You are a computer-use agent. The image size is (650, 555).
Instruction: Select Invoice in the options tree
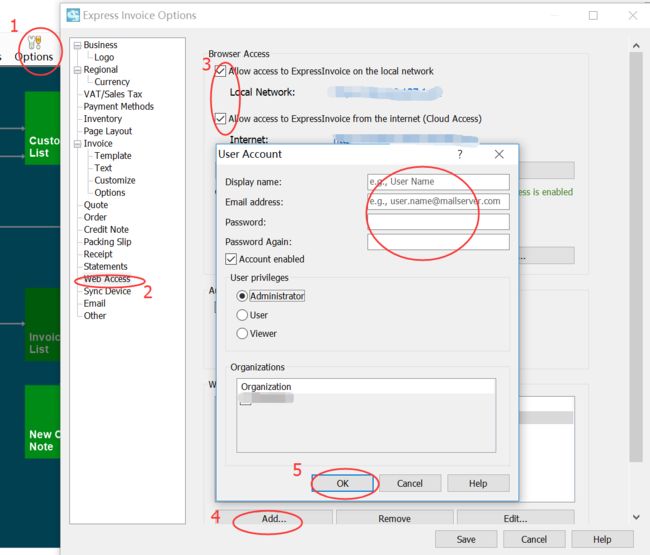[x=98, y=143]
